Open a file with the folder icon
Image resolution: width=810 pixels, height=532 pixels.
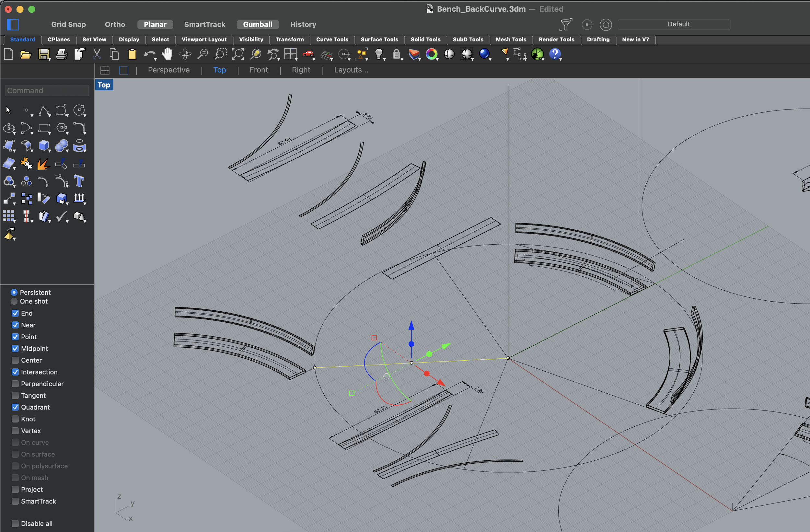pyautogui.click(x=26, y=54)
